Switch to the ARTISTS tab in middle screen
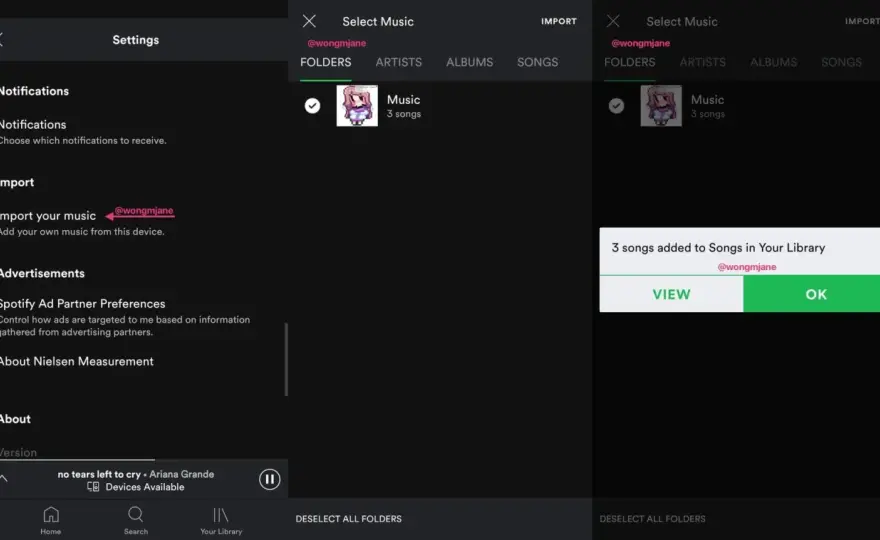This screenshot has height=540, width=880. click(398, 62)
